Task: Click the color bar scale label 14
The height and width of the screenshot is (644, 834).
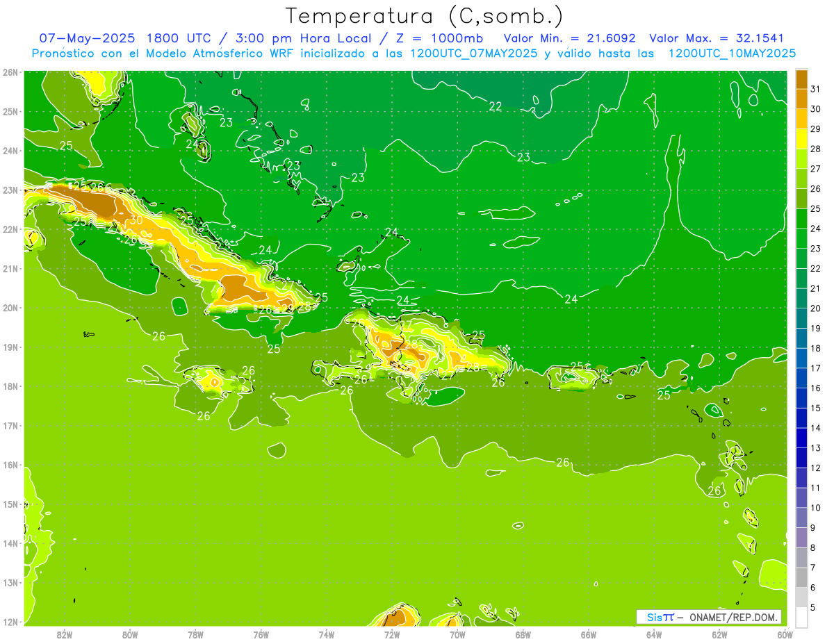Action: (815, 428)
